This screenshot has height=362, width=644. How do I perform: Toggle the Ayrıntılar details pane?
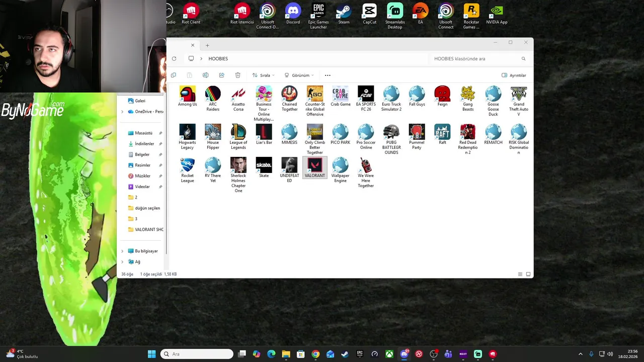click(x=514, y=75)
